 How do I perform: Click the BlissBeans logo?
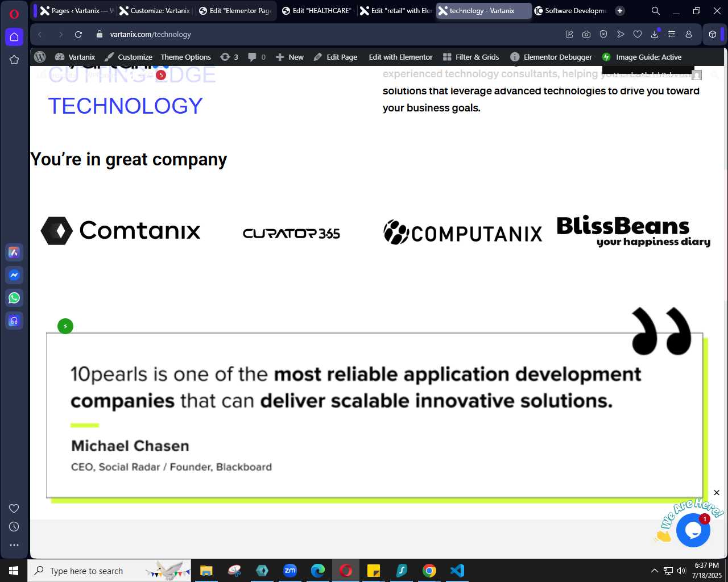tap(634, 231)
